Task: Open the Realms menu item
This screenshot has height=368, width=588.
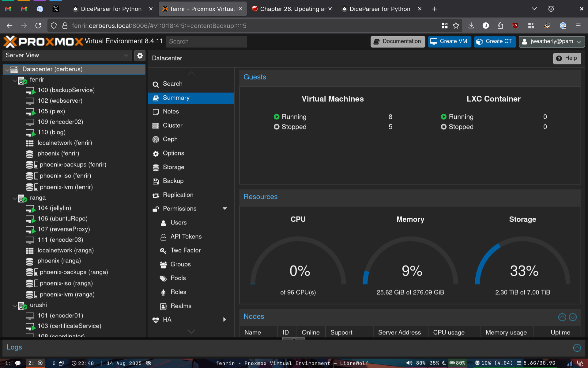Action: [191, 306]
